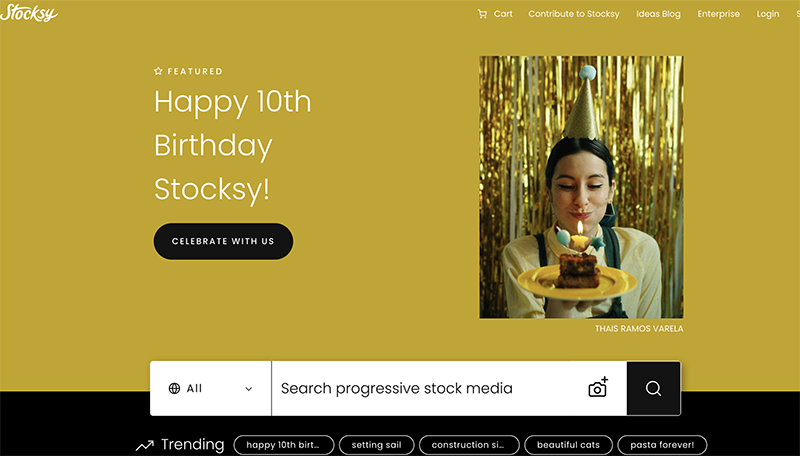Click the magnifying glass search button
800x456 pixels.
pos(654,388)
